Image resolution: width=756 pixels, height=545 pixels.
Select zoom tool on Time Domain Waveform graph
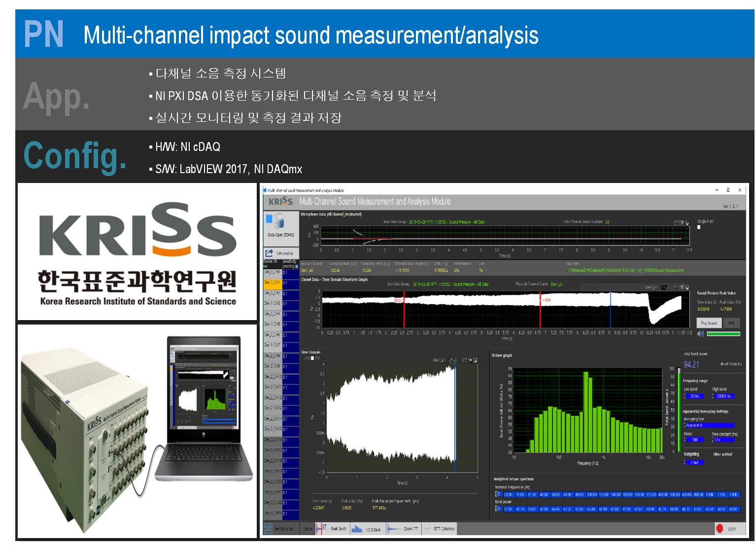tap(682, 288)
